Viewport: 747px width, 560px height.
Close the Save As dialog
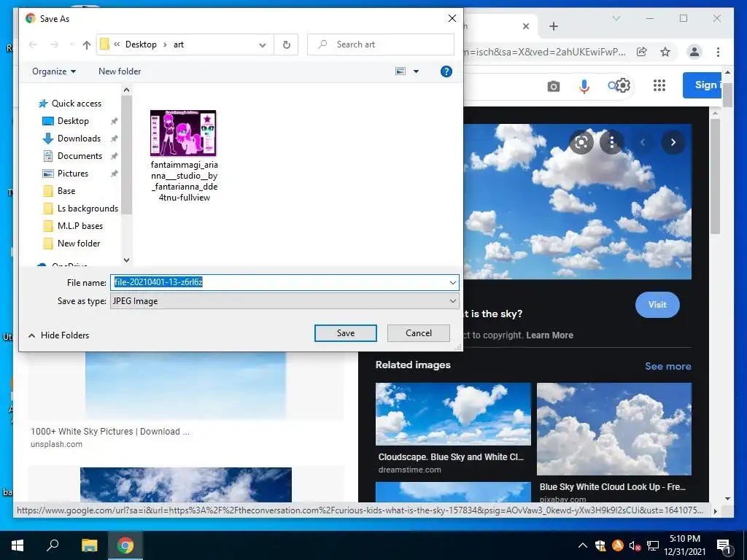452,18
